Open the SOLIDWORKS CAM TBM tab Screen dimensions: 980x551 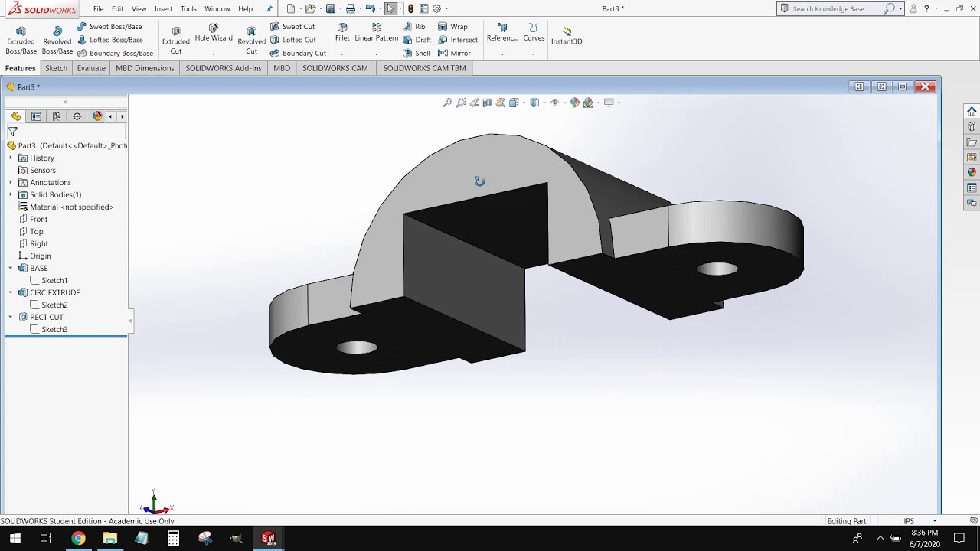424,68
